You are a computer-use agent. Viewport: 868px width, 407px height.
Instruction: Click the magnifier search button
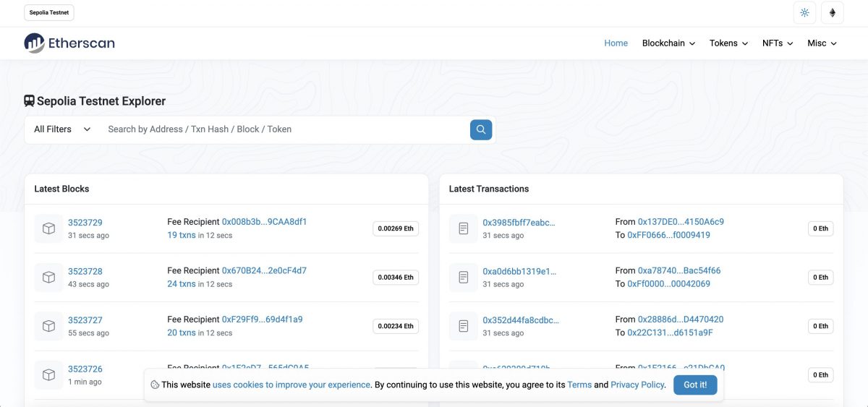[481, 129]
